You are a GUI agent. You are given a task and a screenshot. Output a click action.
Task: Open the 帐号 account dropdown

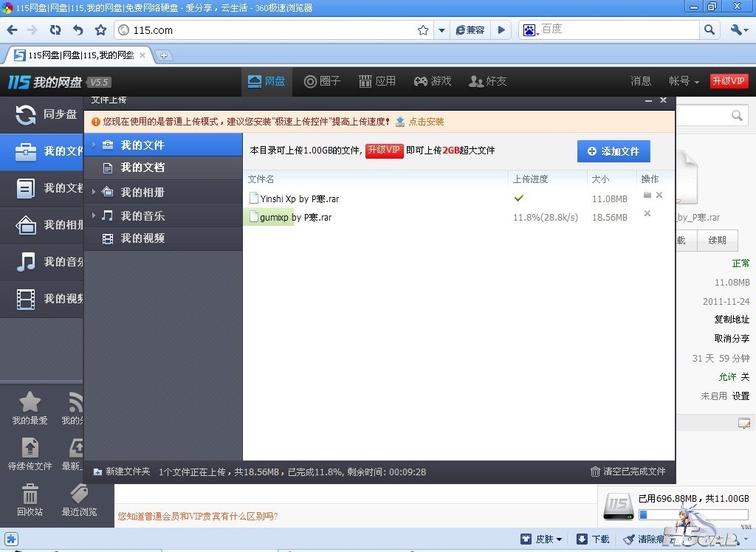(x=684, y=81)
